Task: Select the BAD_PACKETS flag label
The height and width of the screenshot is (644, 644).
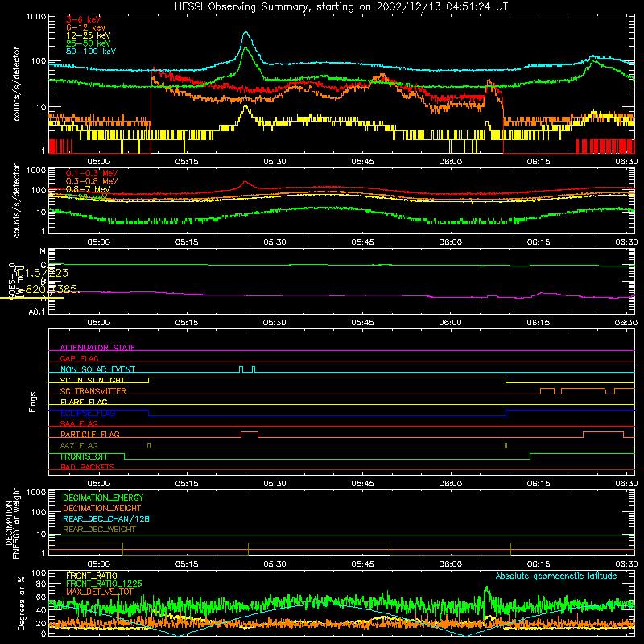Action: point(88,467)
